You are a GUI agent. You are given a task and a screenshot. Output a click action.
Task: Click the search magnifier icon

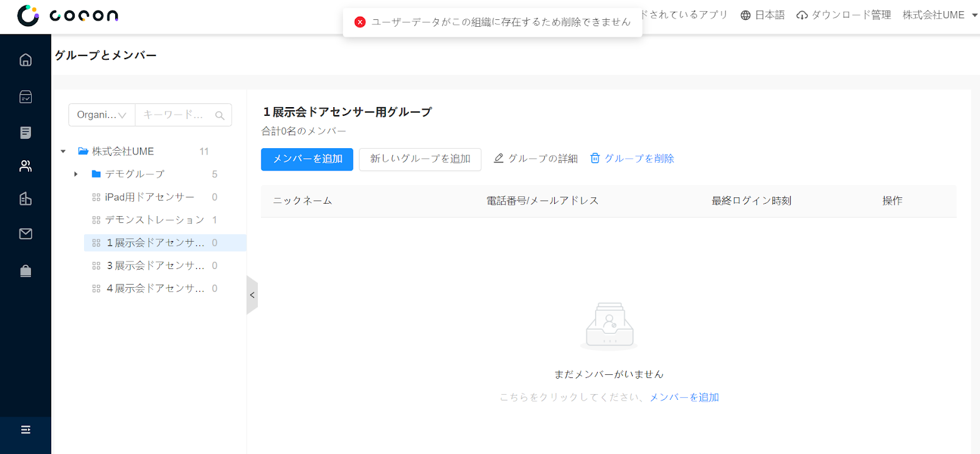pos(220,115)
